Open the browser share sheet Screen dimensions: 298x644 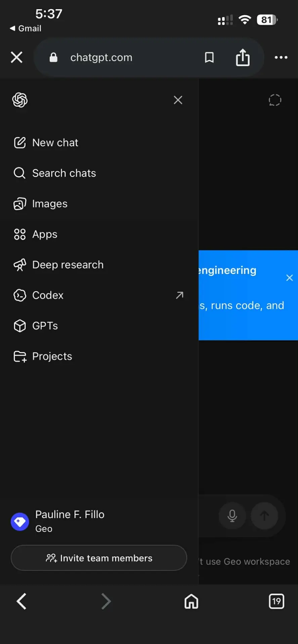tap(243, 57)
